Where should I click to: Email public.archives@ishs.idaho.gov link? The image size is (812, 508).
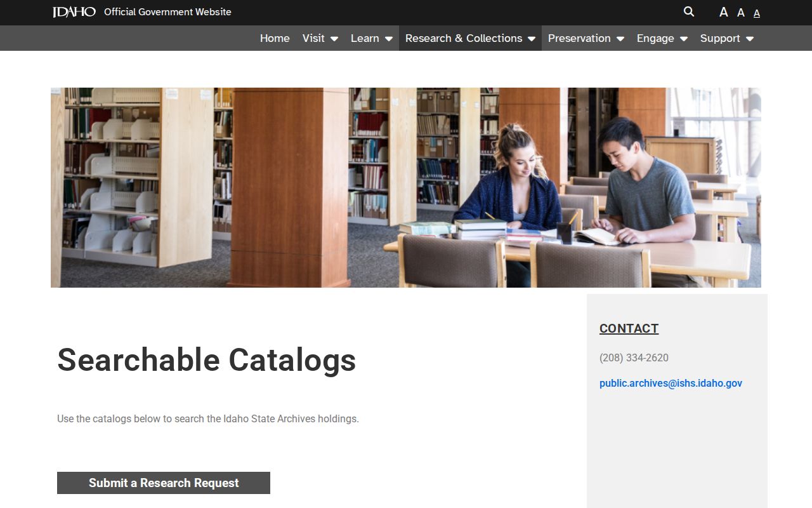point(671,383)
